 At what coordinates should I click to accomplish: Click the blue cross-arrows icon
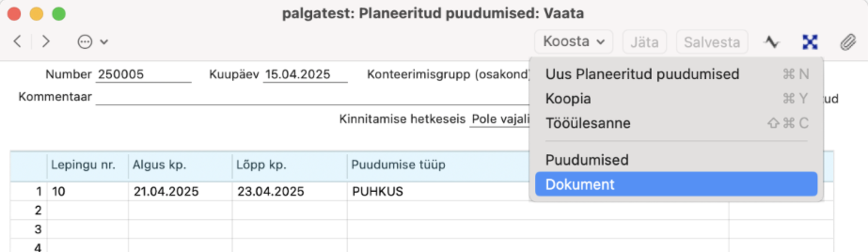810,42
